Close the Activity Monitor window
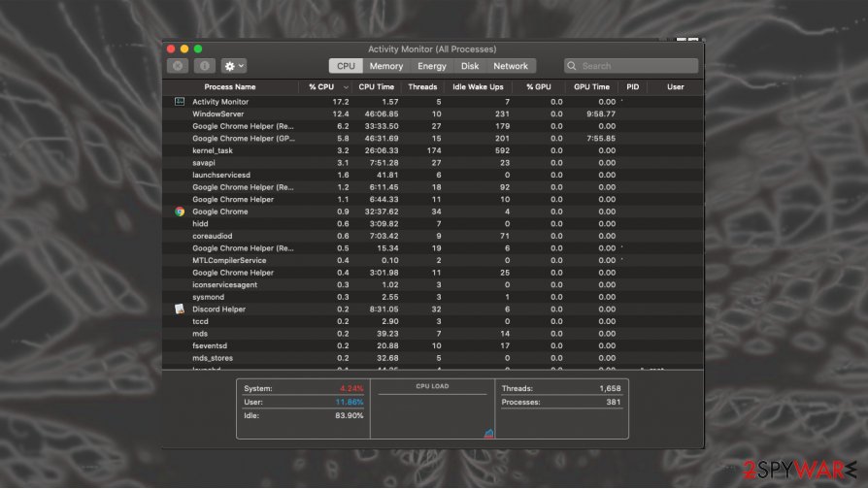 coord(171,49)
